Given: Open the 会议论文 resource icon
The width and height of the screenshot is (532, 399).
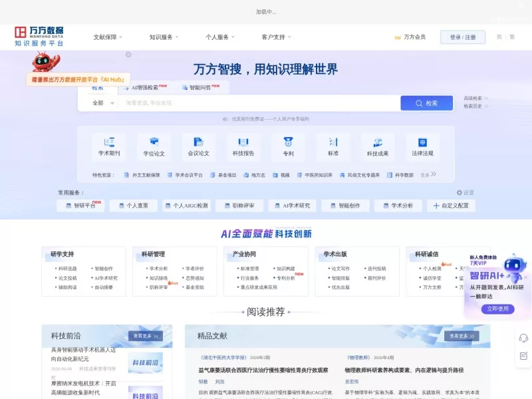Looking at the screenshot, I should pyautogui.click(x=198, y=146).
